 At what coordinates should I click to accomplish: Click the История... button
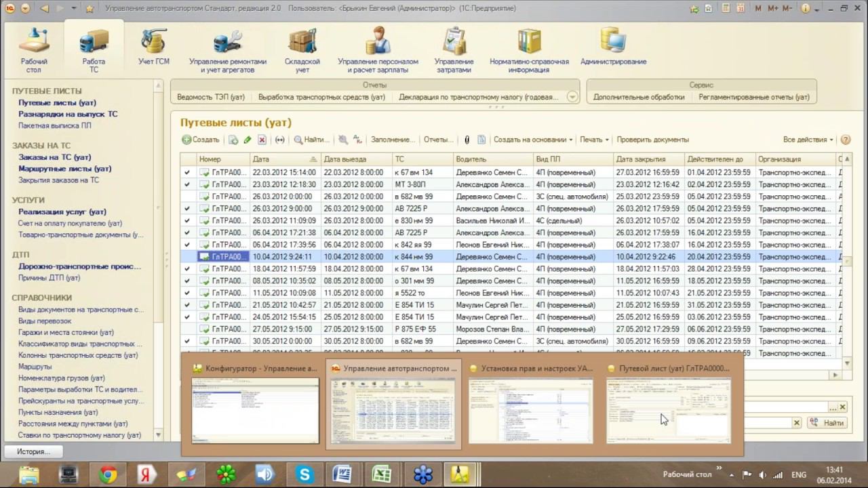(33, 451)
